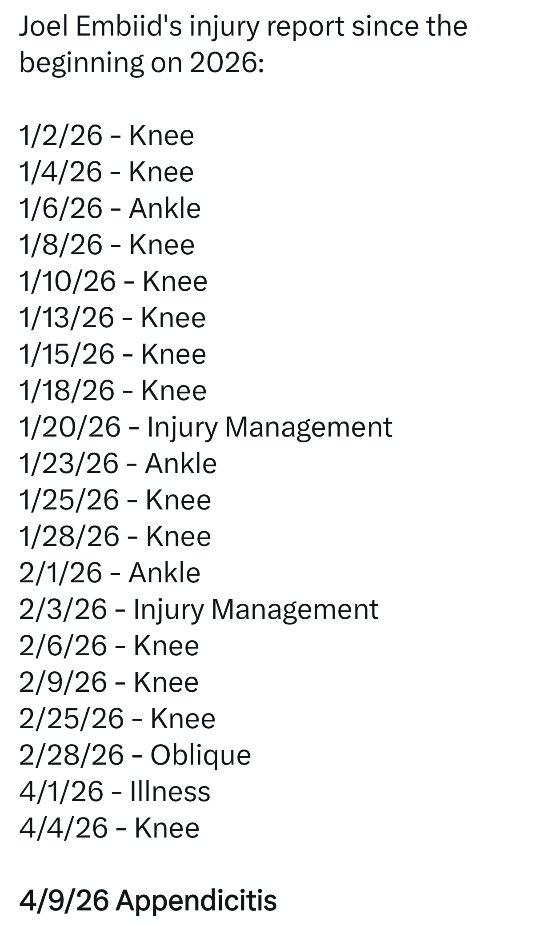Click the 1/20/26 Injury Management line
The width and height of the screenshot is (560, 926).
pyautogui.click(x=206, y=427)
